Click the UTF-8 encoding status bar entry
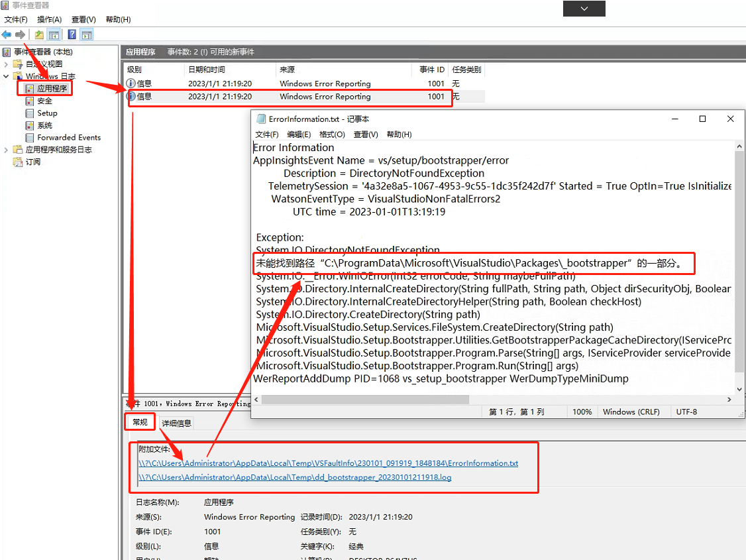 (x=686, y=412)
